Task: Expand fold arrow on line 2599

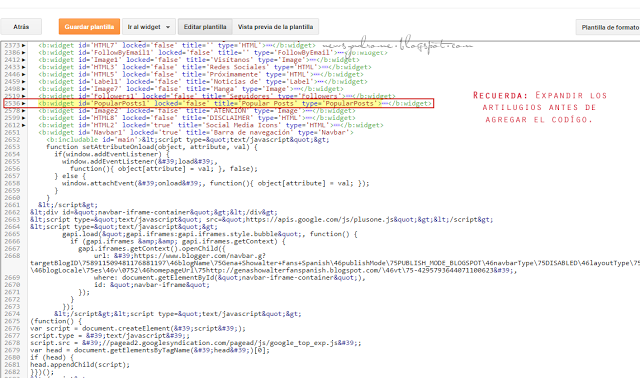Action: [24, 118]
